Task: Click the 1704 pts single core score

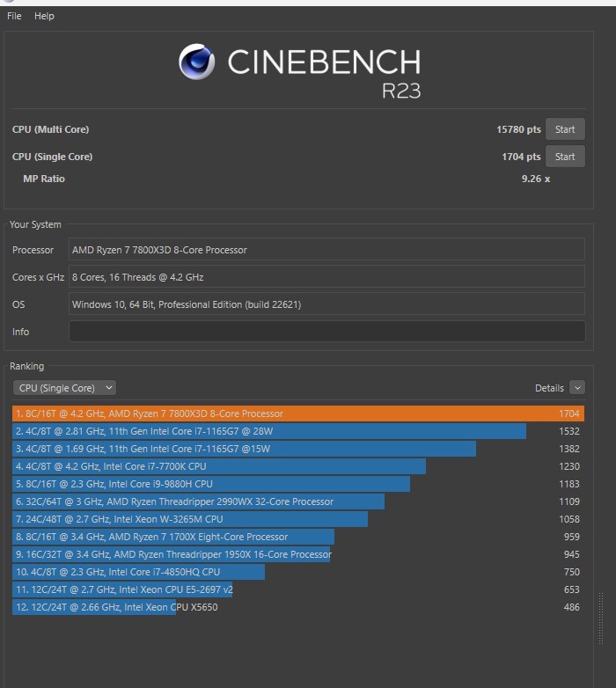Action: (x=521, y=157)
